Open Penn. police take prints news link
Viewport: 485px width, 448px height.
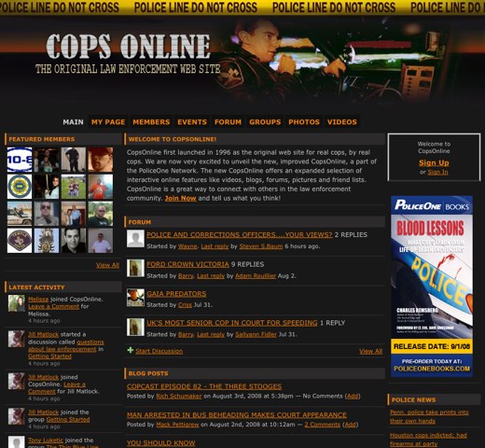(429, 416)
